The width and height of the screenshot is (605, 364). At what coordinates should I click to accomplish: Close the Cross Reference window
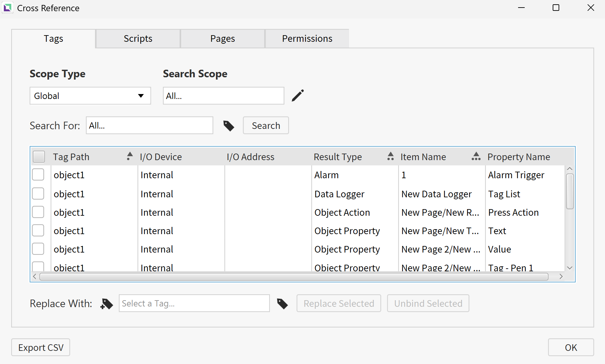pyautogui.click(x=591, y=8)
